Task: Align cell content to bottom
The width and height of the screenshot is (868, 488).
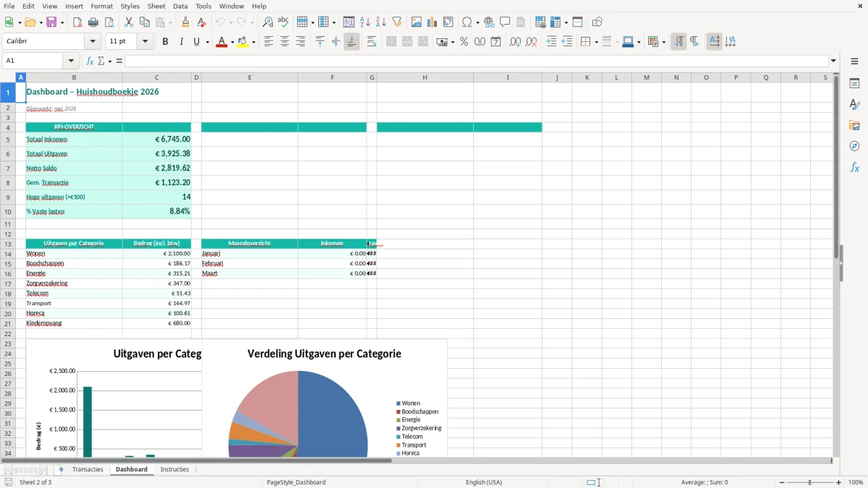Action: 352,42
